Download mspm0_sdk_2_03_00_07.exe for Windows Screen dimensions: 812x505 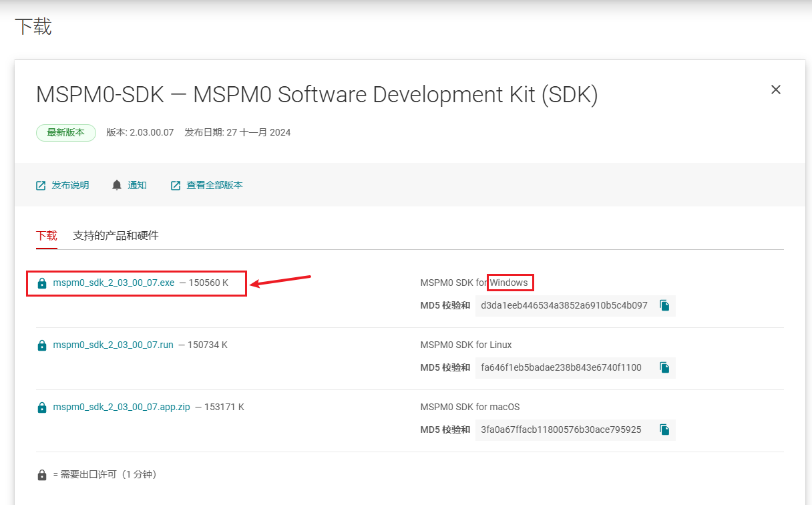pos(114,283)
